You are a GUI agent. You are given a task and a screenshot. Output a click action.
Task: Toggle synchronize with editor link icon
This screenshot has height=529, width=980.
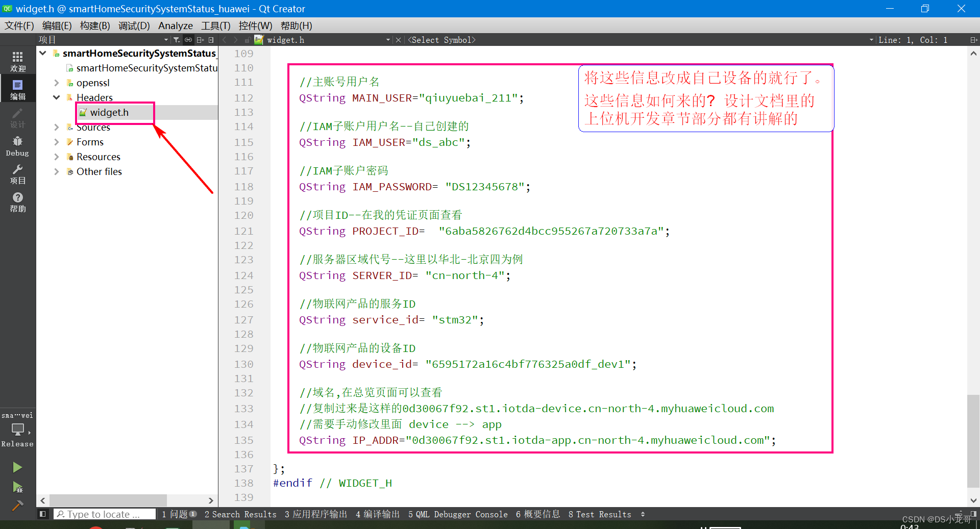pyautogui.click(x=188, y=40)
